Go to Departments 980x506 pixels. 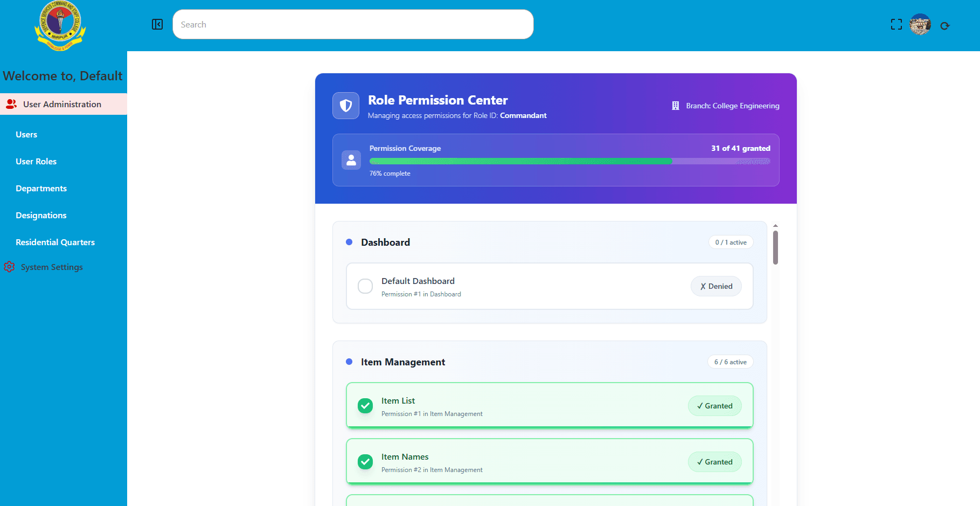point(41,188)
